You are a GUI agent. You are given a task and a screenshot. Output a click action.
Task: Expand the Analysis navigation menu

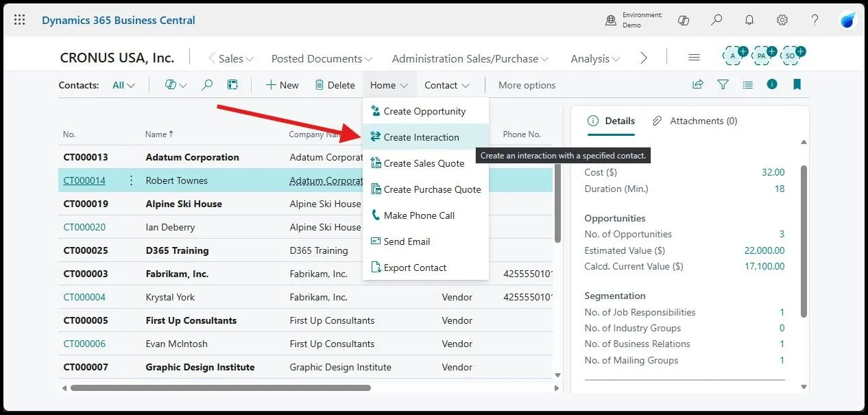coord(595,58)
